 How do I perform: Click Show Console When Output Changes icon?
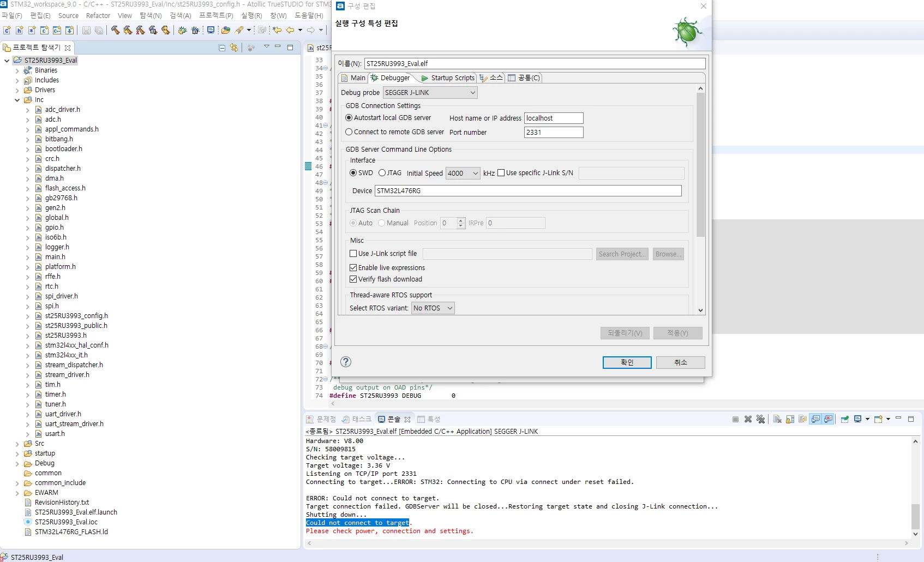[815, 419]
